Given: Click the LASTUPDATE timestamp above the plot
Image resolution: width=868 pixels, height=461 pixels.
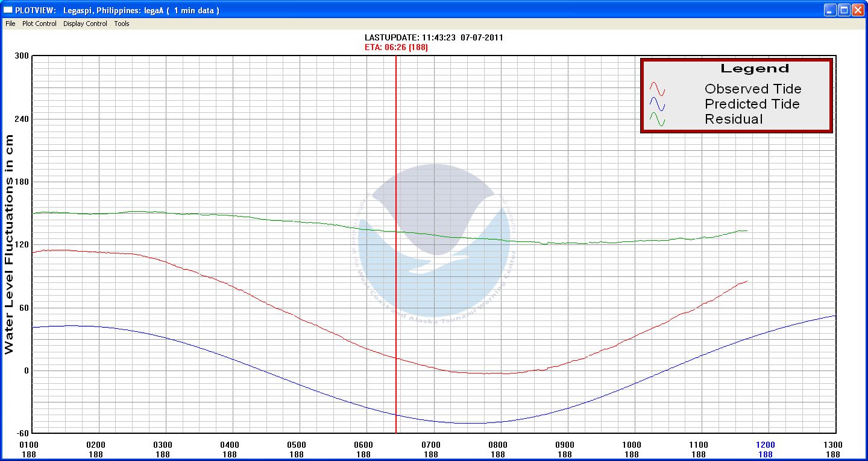Looking at the screenshot, I should (432, 37).
